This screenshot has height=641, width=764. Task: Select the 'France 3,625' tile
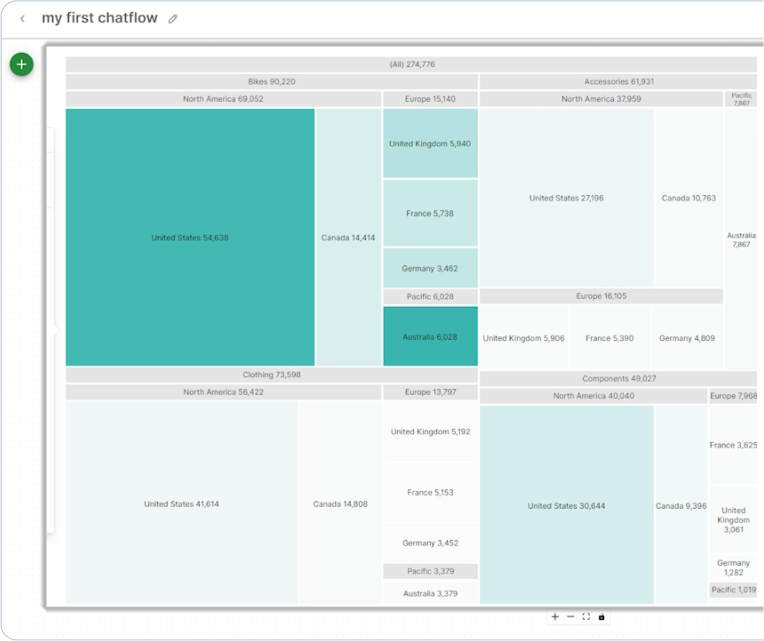[733, 445]
